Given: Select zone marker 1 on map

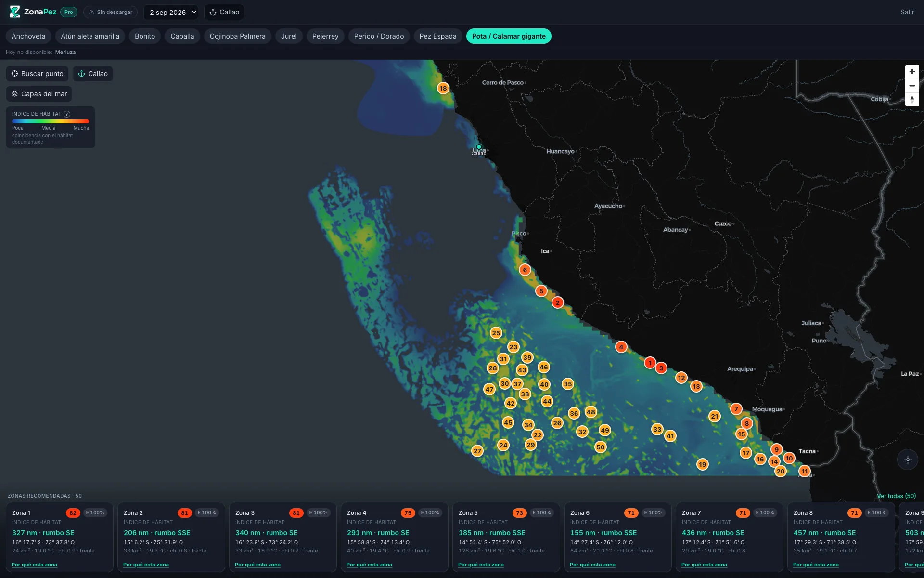Looking at the screenshot, I should (x=650, y=363).
